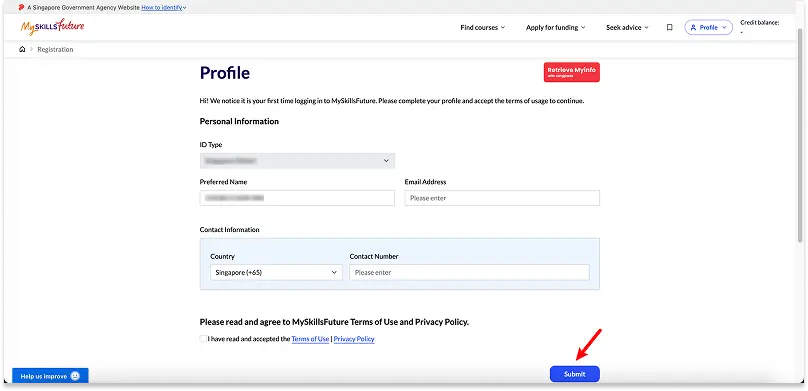Click the Contact Number input field
Viewport: 808px width, 391px height.
coord(469,273)
